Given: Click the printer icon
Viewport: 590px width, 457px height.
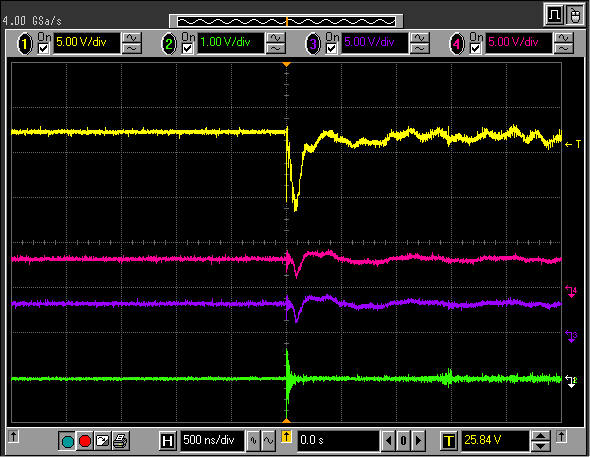Looking at the screenshot, I should (120, 441).
